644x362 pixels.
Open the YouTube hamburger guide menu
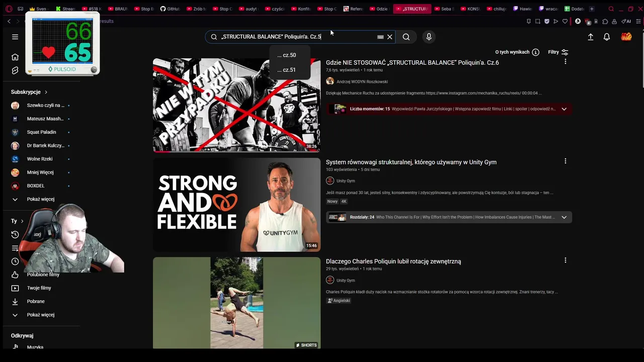coord(15,37)
